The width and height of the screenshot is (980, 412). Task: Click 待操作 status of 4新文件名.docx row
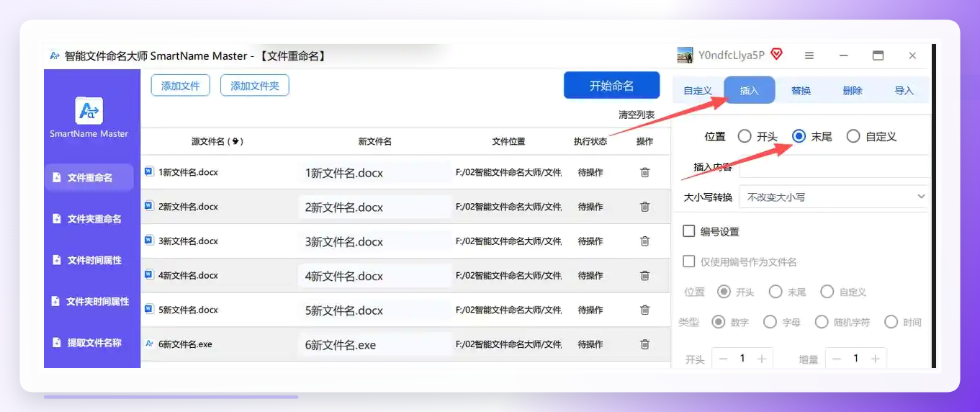click(x=590, y=276)
